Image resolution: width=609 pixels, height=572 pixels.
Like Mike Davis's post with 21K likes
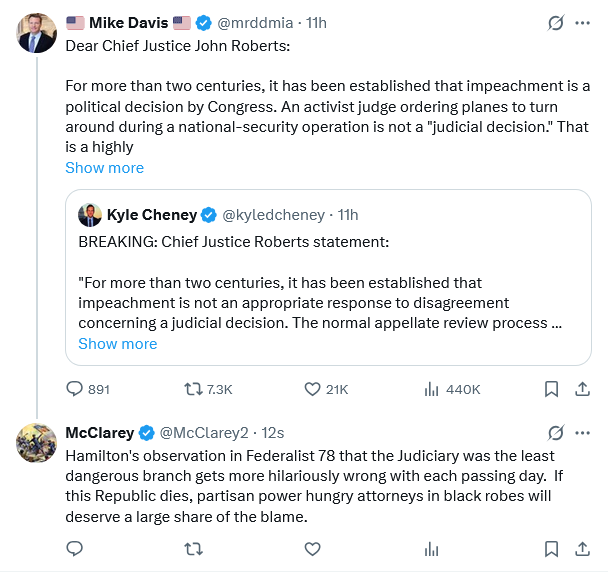pyautogui.click(x=312, y=389)
